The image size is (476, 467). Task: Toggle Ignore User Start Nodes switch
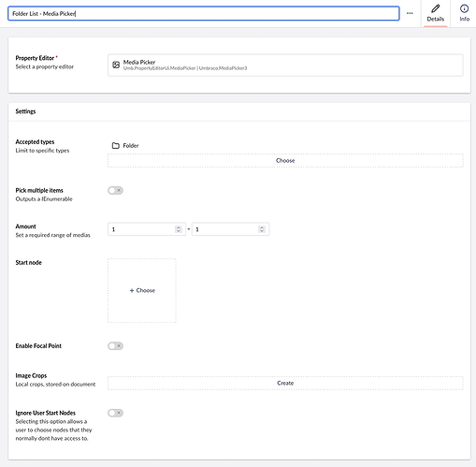pos(115,413)
